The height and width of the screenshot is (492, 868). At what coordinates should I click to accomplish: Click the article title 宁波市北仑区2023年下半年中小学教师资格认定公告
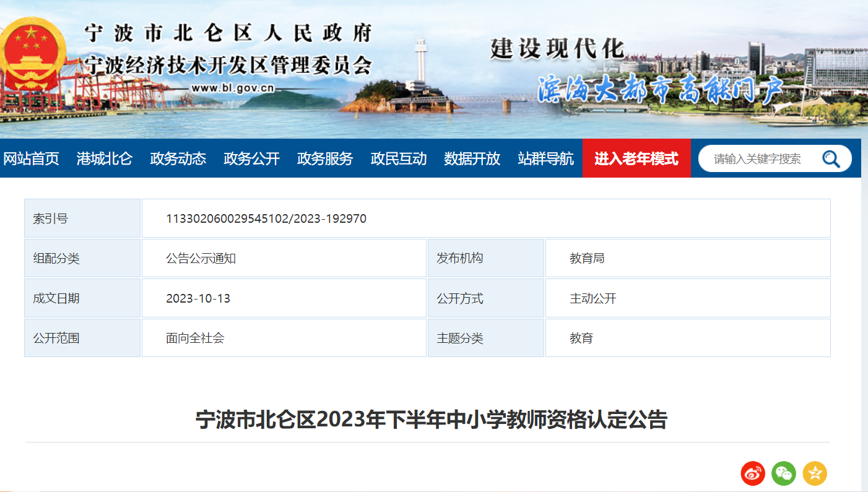pyautogui.click(x=432, y=420)
